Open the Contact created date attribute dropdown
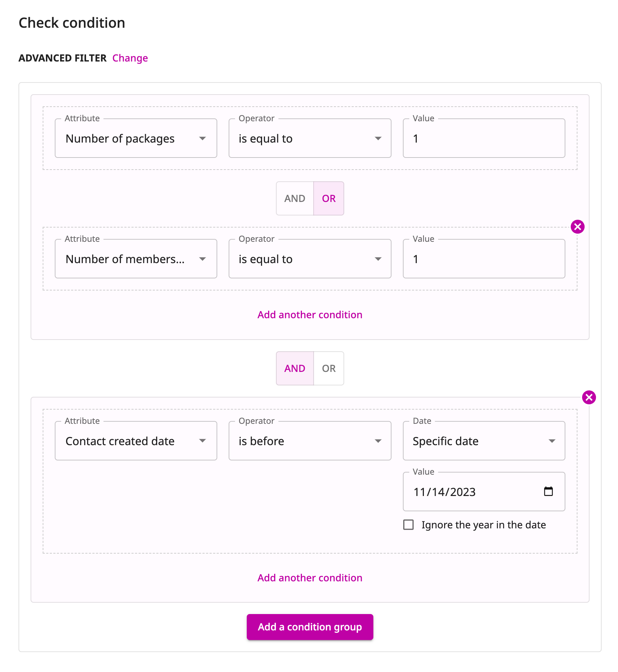Screen dimensions: 618x672 [136, 441]
